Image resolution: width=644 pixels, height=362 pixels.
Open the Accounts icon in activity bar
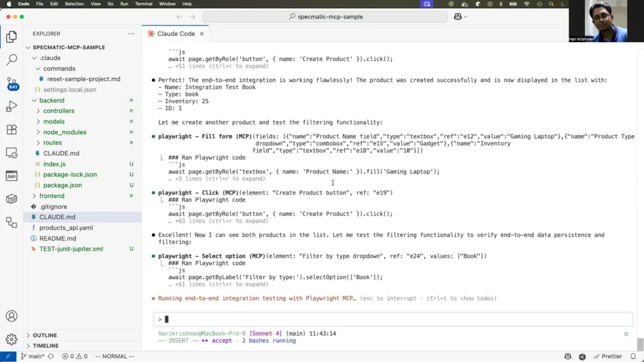coord(11,316)
